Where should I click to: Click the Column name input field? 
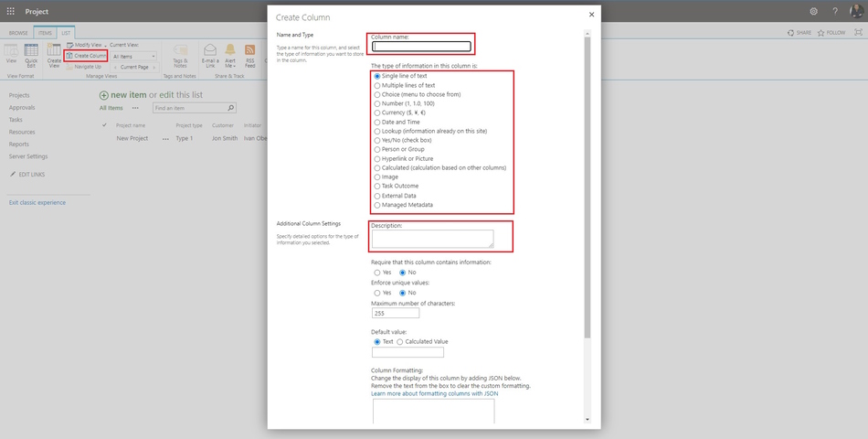click(x=422, y=47)
